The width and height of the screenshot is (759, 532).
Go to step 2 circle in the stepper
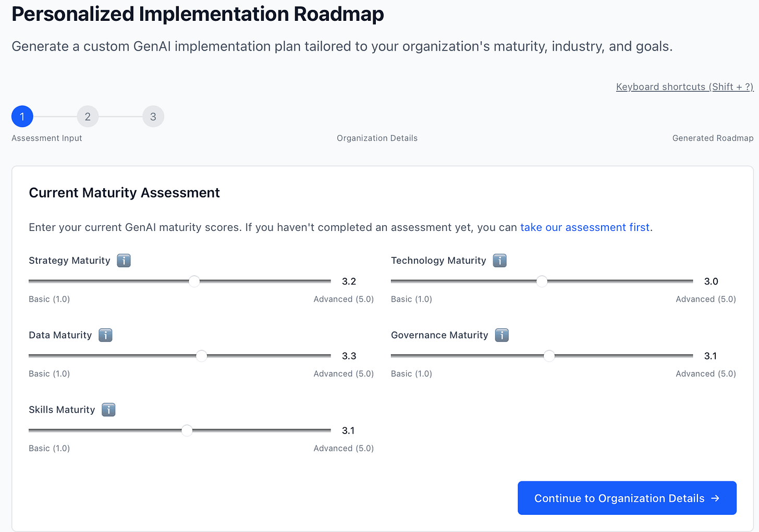pyautogui.click(x=88, y=117)
